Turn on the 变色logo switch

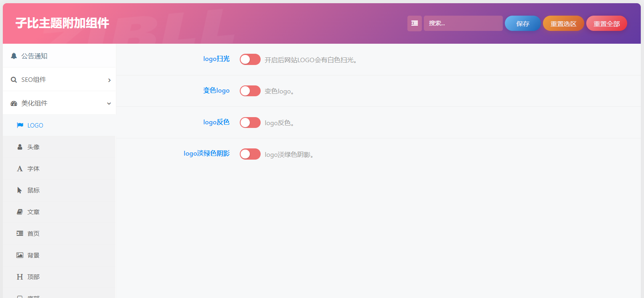250,91
